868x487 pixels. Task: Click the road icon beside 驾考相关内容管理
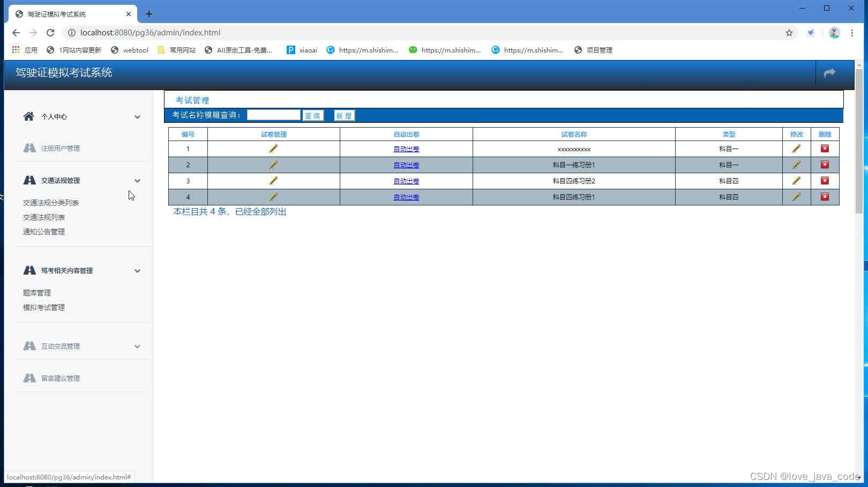[x=29, y=270]
